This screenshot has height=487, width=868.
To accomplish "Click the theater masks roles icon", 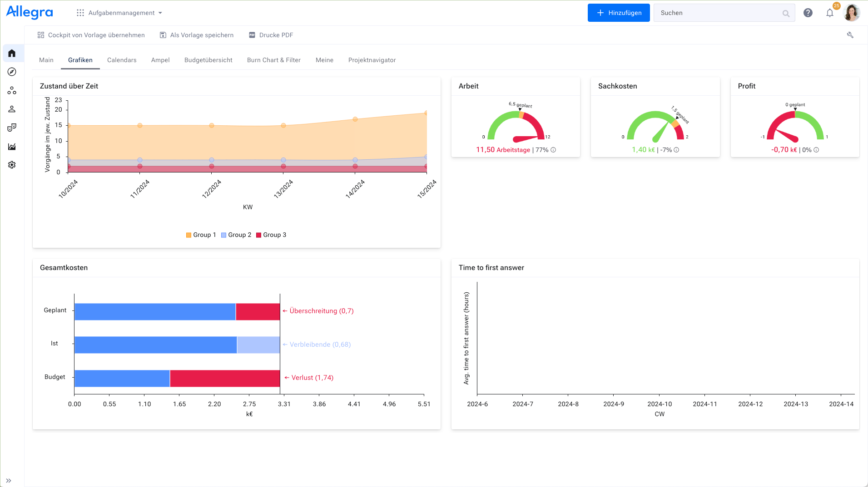I will point(12,128).
